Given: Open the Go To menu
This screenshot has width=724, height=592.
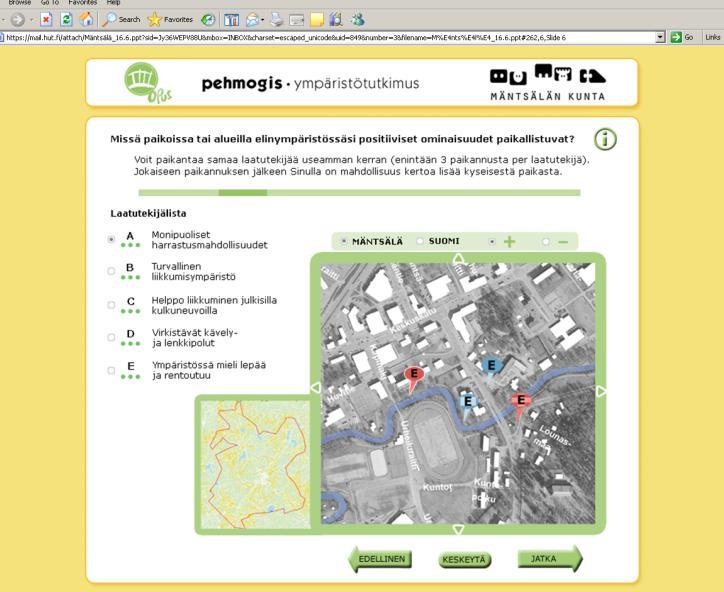Looking at the screenshot, I should point(50,3).
